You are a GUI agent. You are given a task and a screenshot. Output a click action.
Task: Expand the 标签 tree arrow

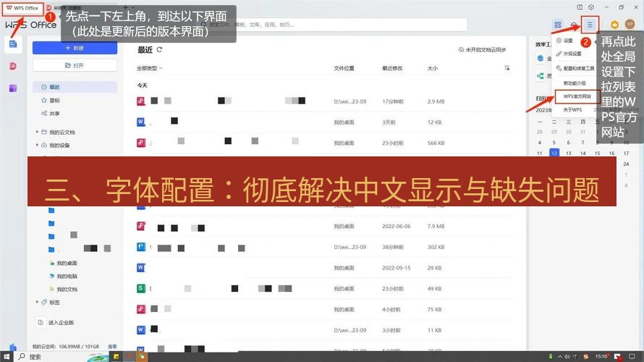pos(37,302)
